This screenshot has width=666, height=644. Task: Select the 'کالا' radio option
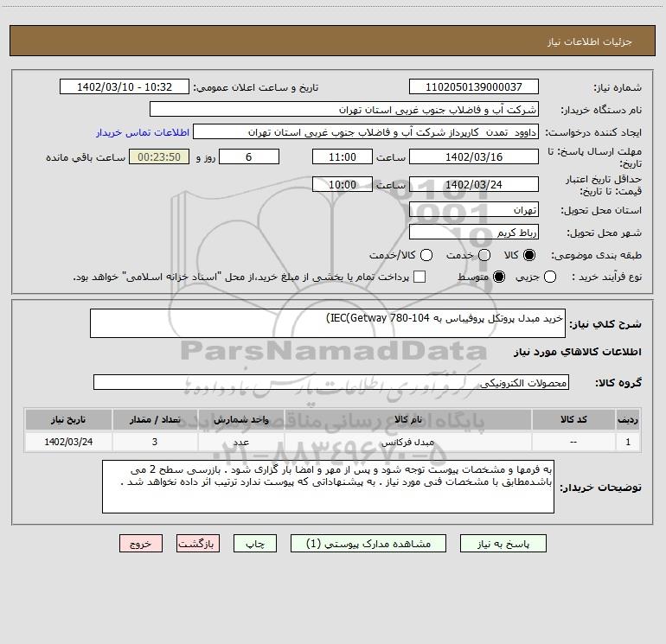pos(529,255)
